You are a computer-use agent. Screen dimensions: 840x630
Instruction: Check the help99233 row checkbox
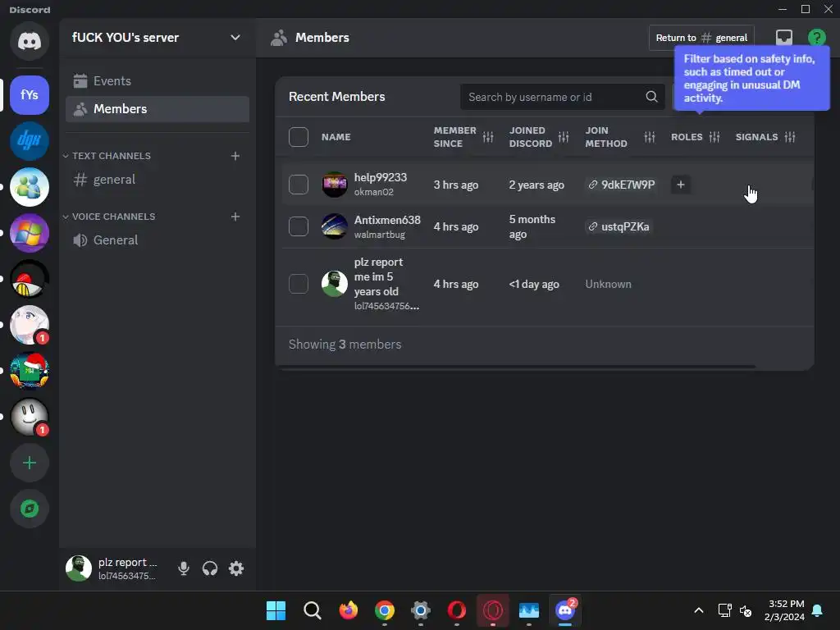[299, 185]
